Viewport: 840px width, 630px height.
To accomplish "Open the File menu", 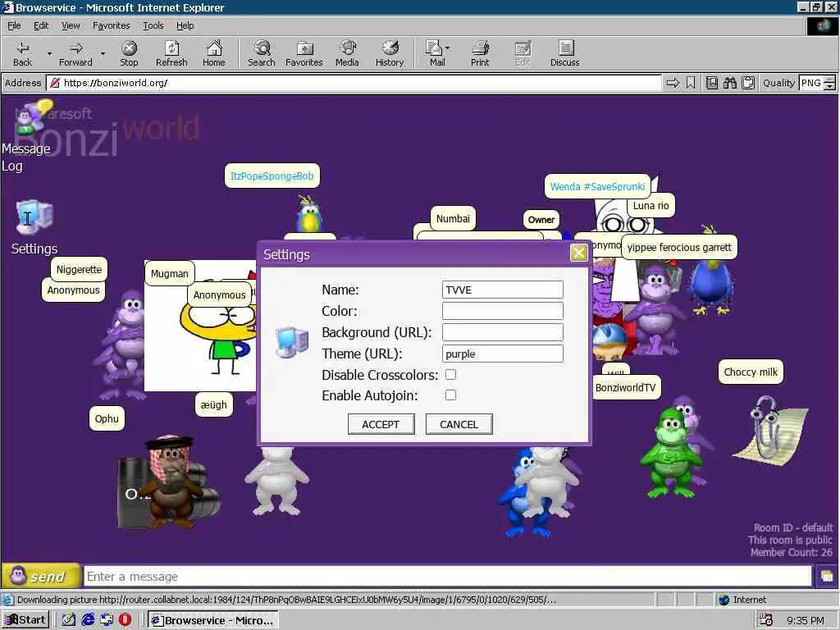I will [x=14, y=25].
